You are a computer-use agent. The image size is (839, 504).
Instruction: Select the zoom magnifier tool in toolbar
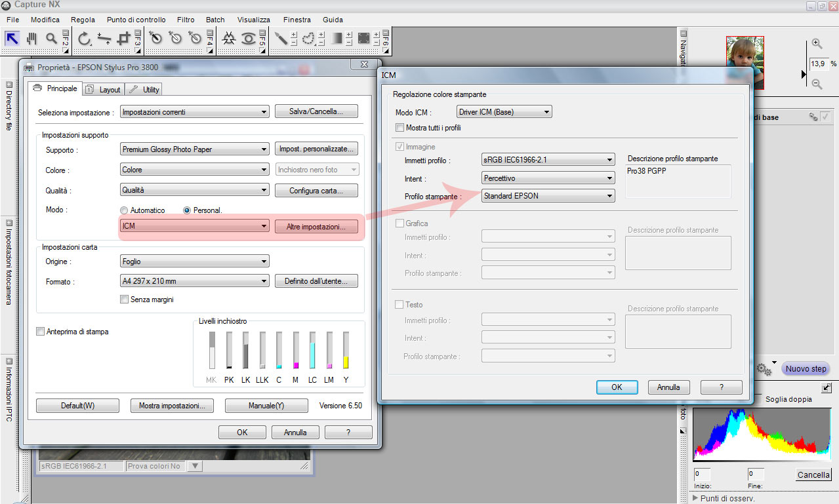pos(51,38)
